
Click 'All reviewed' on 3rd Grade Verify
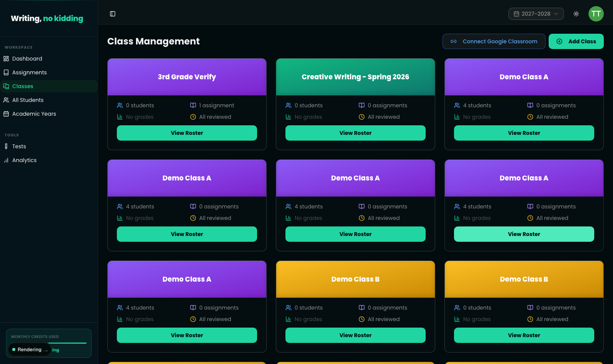(x=215, y=117)
